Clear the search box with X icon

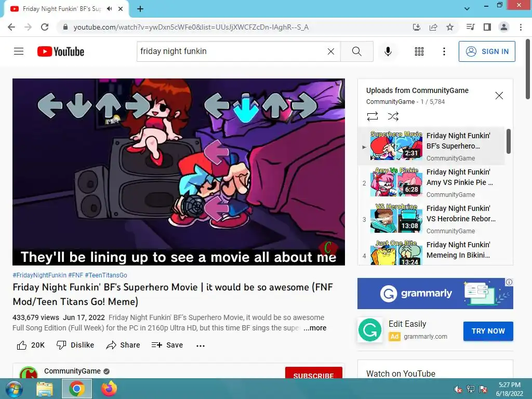[331, 51]
